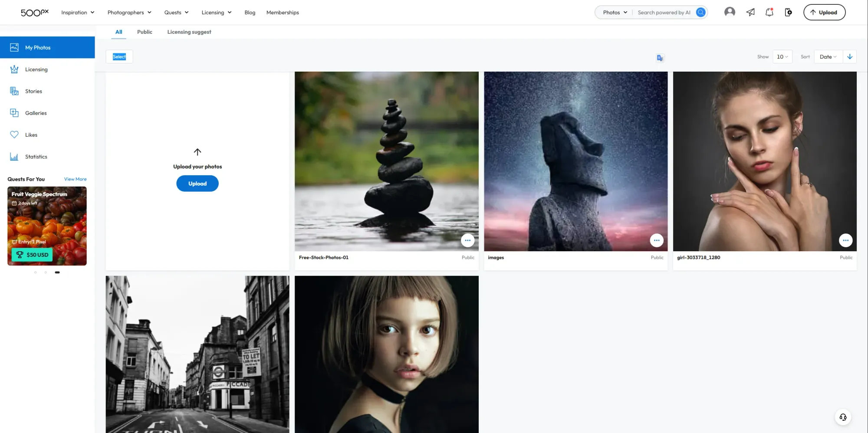Open the notifications bell
The width and height of the screenshot is (868, 433).
pos(769,12)
